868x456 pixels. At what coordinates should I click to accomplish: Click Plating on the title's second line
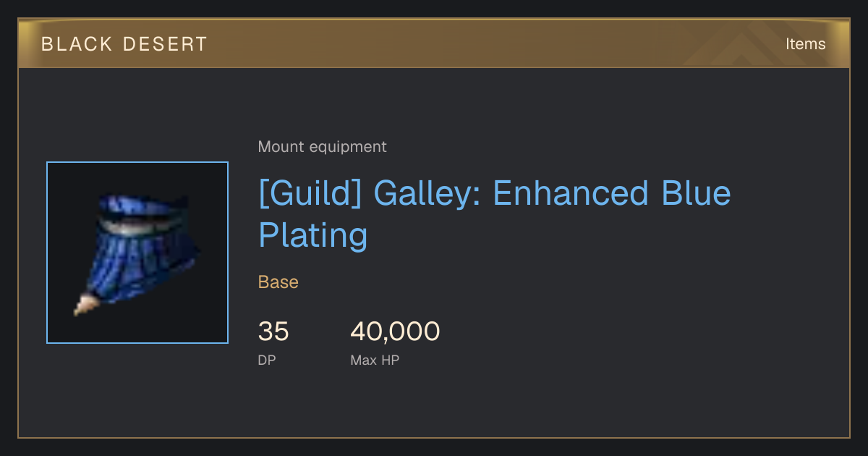pyautogui.click(x=313, y=237)
